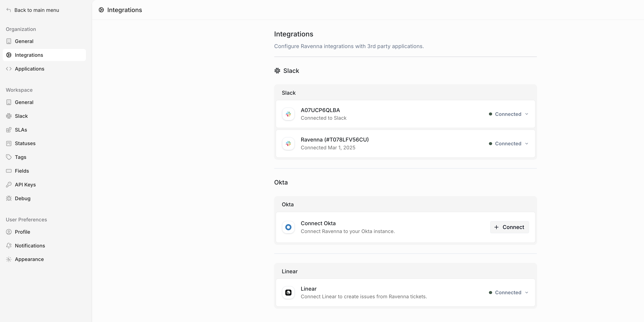
Task: Click the Slack logo in the A07UCP6QLBA row
Action: (x=288, y=114)
